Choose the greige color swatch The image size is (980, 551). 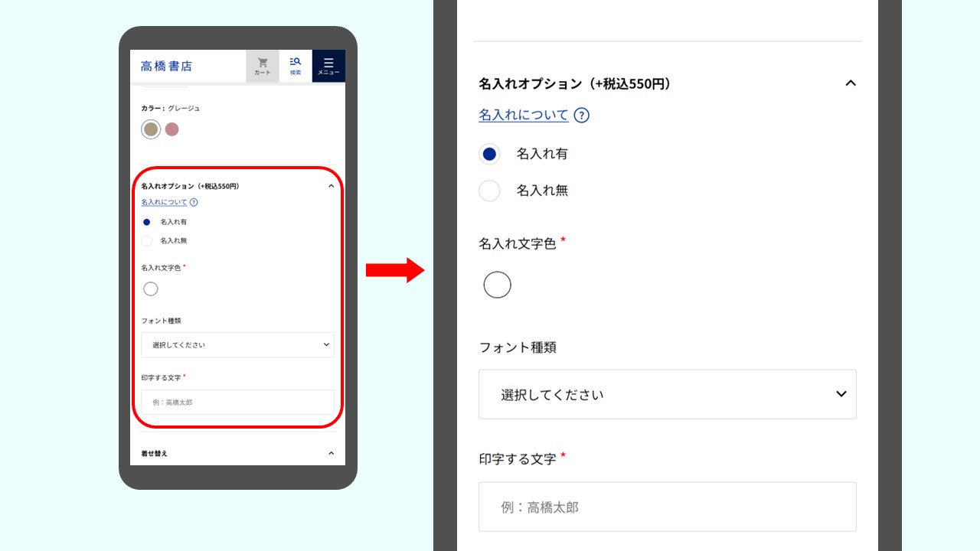tap(151, 129)
